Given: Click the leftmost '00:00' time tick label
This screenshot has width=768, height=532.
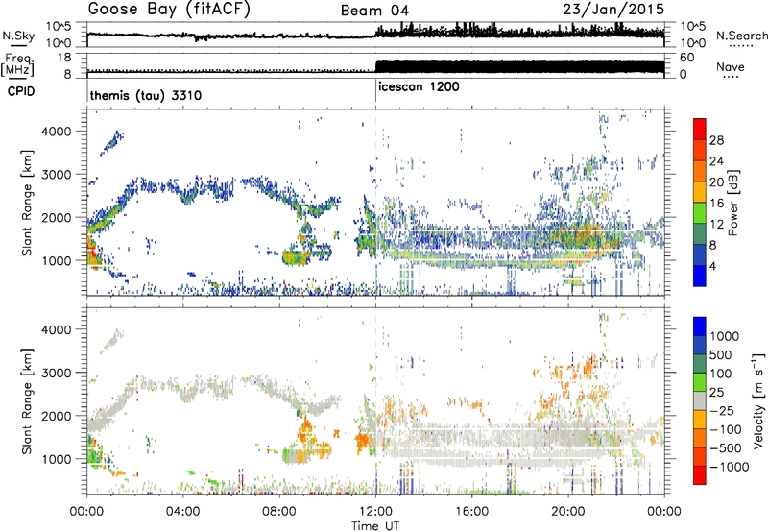Looking at the screenshot, I should pos(86,512).
